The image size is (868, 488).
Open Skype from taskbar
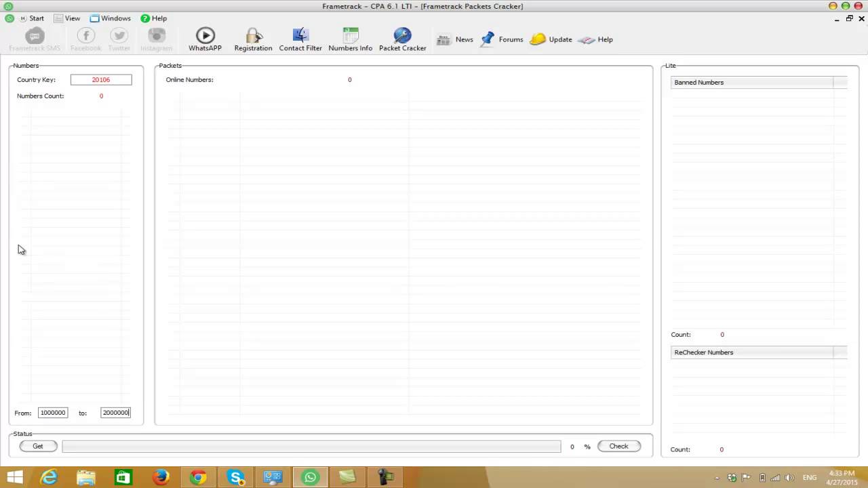(235, 477)
